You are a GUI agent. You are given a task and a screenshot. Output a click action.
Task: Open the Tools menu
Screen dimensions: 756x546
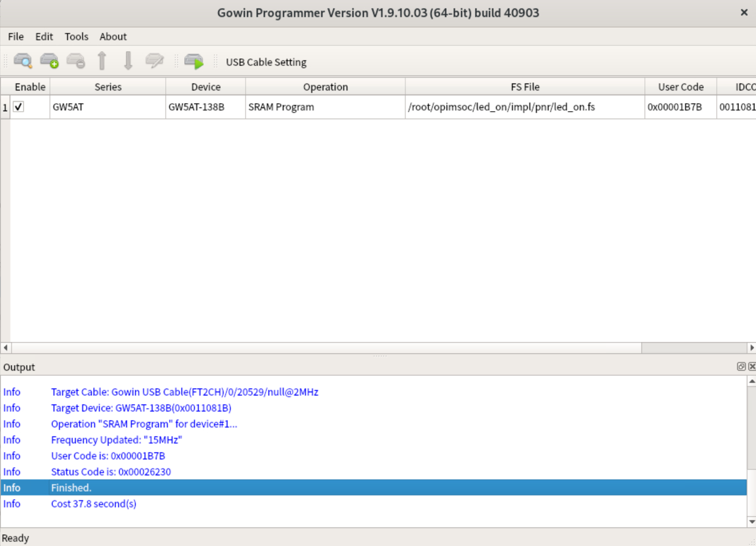77,37
